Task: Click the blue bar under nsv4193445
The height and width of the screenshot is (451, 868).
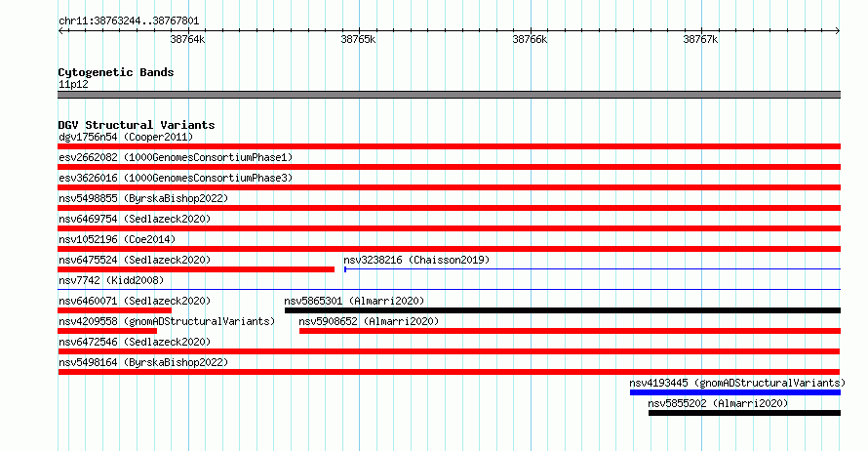Action: pos(735,392)
